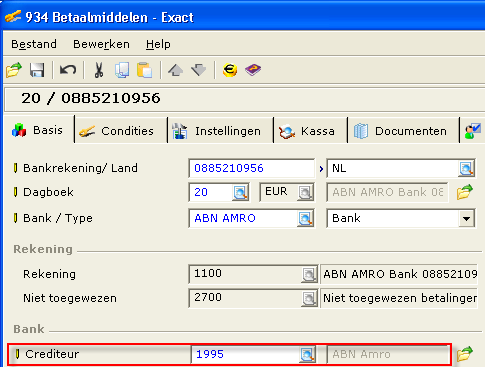Open the purple help book icon
The width and height of the screenshot is (485, 367).
pyautogui.click(x=253, y=70)
